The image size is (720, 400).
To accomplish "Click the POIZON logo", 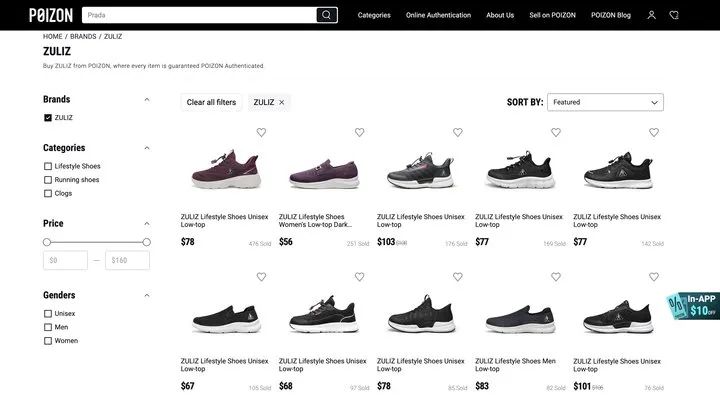I will 51,15.
